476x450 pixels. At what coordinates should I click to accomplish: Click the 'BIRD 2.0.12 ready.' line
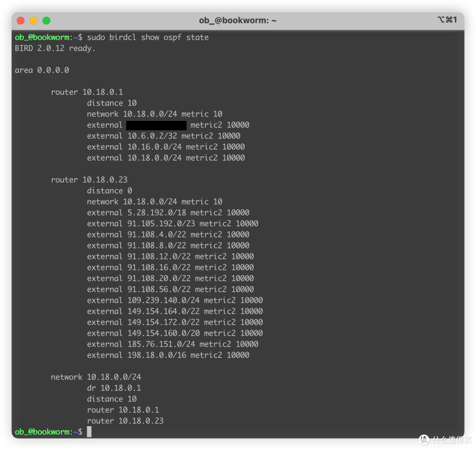click(55, 49)
